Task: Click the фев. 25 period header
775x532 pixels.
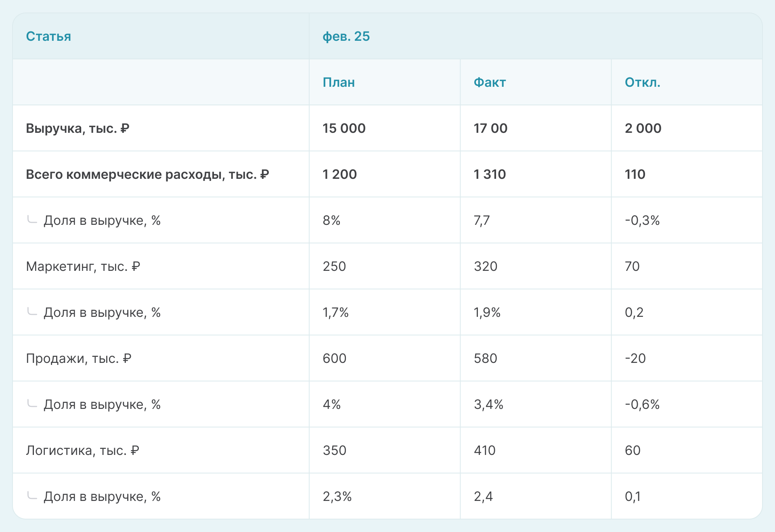Action: 346,36
